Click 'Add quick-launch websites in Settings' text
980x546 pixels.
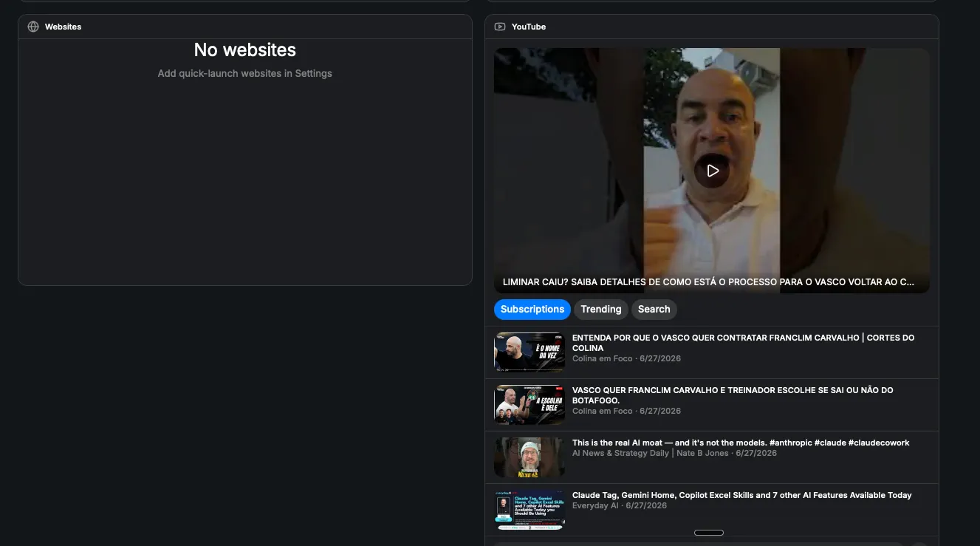pyautogui.click(x=245, y=73)
